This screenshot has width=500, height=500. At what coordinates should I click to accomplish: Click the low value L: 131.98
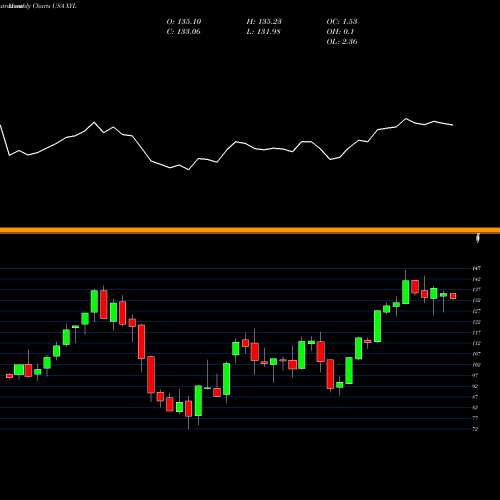coord(264,32)
